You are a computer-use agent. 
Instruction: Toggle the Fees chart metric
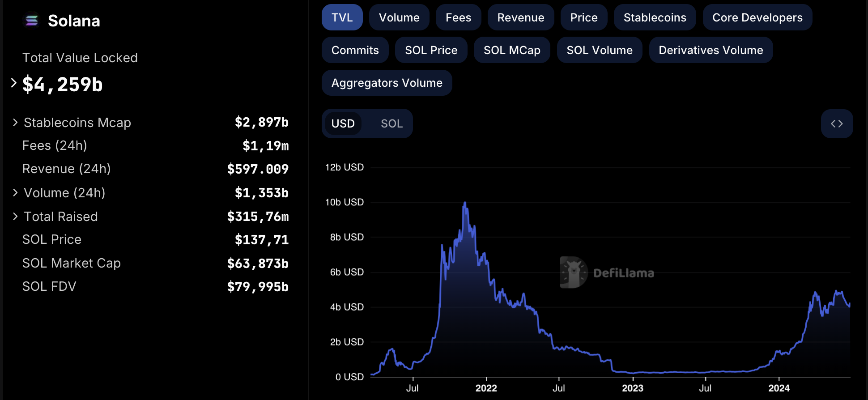[458, 17]
